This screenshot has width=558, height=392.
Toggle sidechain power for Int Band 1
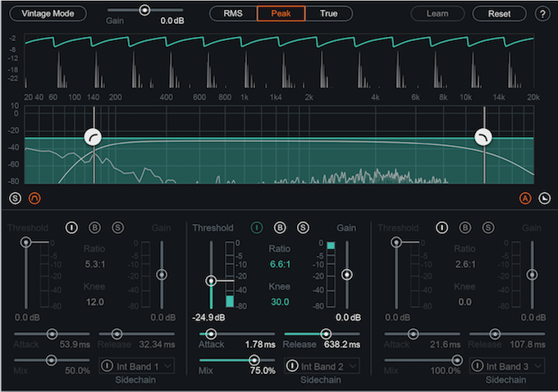107,366
